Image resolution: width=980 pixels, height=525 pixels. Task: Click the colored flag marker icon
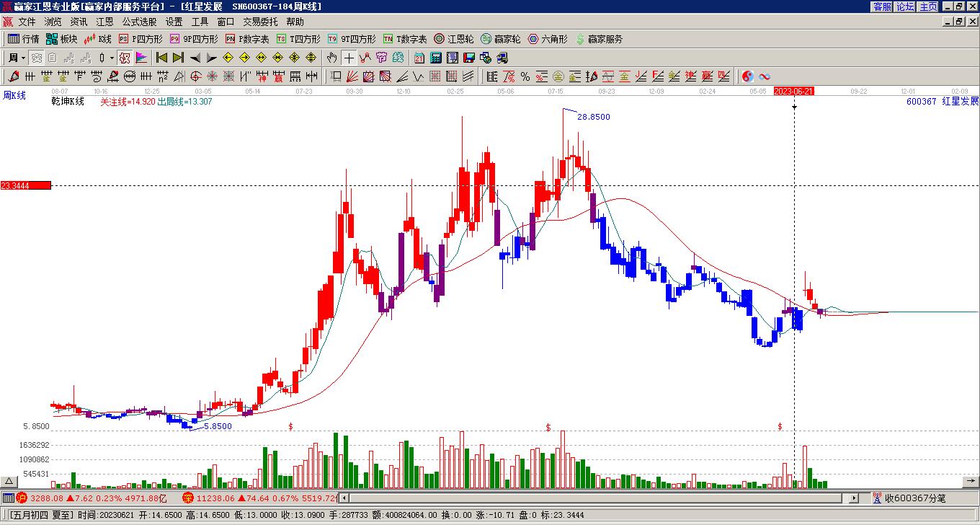141,58
